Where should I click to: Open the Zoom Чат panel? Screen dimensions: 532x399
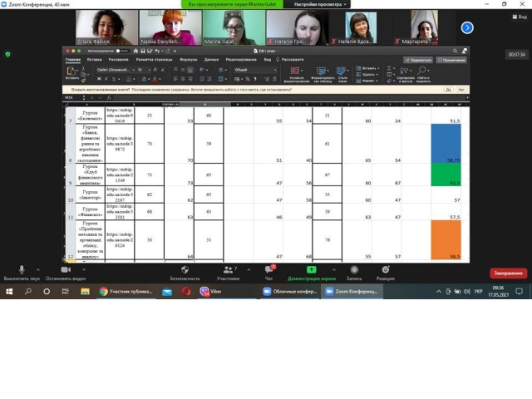pyautogui.click(x=268, y=273)
